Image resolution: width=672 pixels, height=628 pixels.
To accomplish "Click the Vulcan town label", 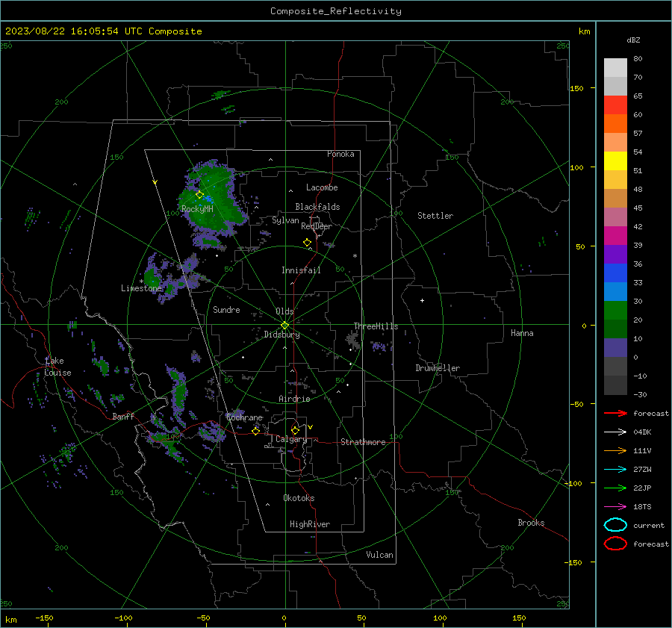I will tap(379, 555).
